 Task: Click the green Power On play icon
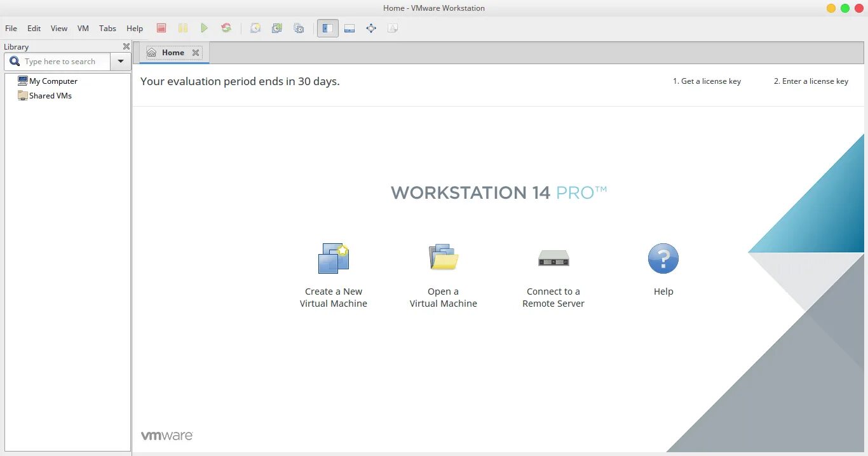[x=204, y=28]
